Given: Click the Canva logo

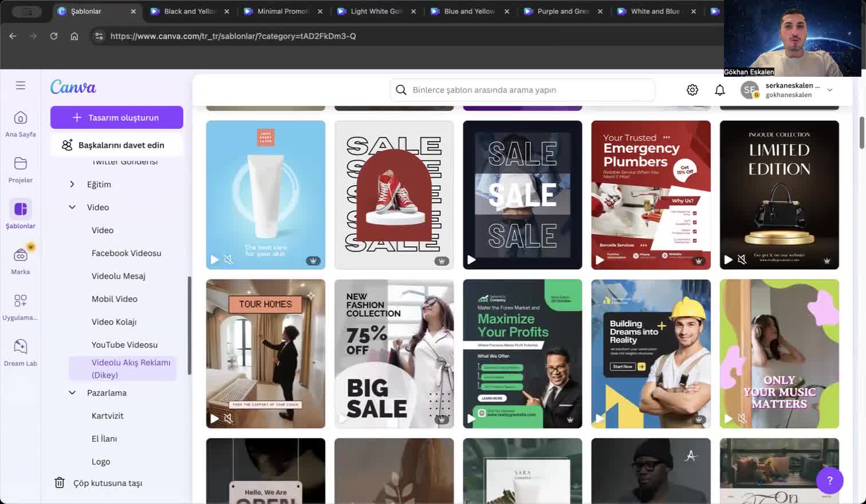Looking at the screenshot, I should pyautogui.click(x=73, y=86).
